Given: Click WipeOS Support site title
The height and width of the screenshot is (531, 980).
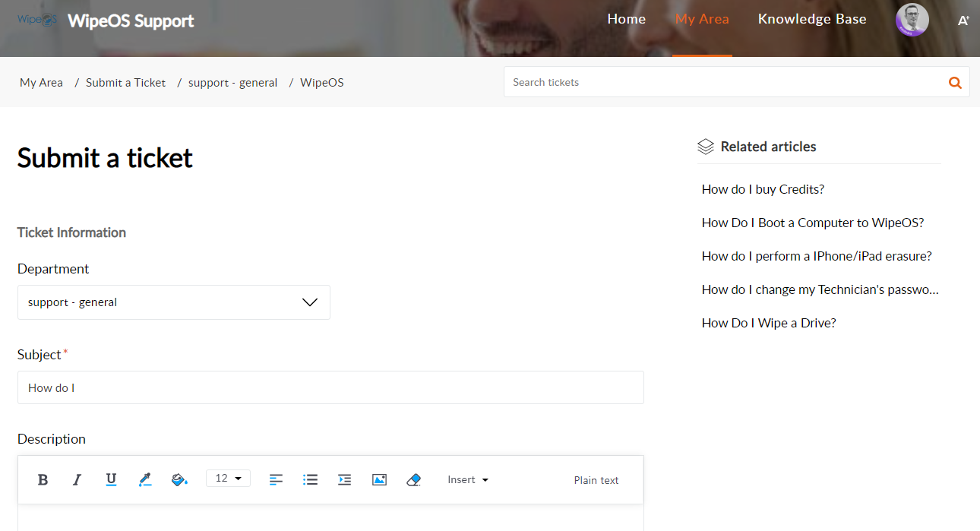Looking at the screenshot, I should (131, 21).
